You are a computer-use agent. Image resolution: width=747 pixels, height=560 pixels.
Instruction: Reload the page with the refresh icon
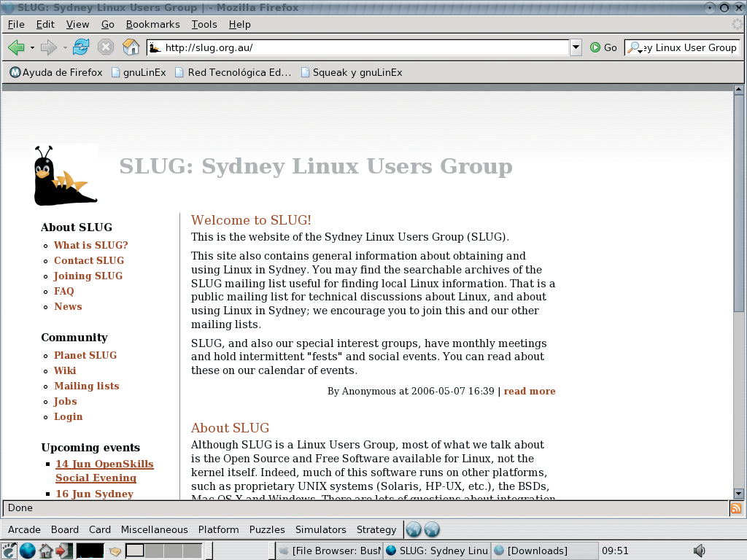tap(81, 47)
